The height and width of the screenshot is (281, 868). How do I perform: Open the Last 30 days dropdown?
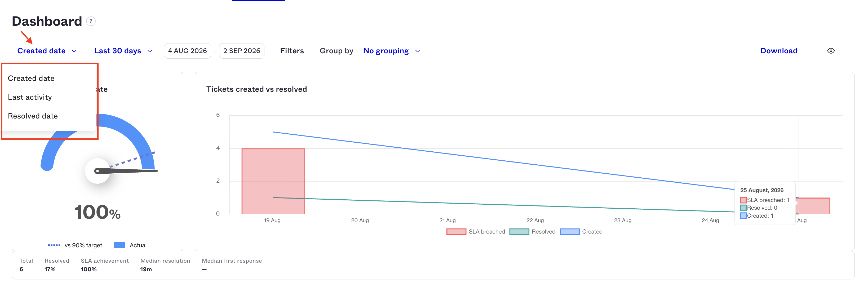[x=123, y=51]
